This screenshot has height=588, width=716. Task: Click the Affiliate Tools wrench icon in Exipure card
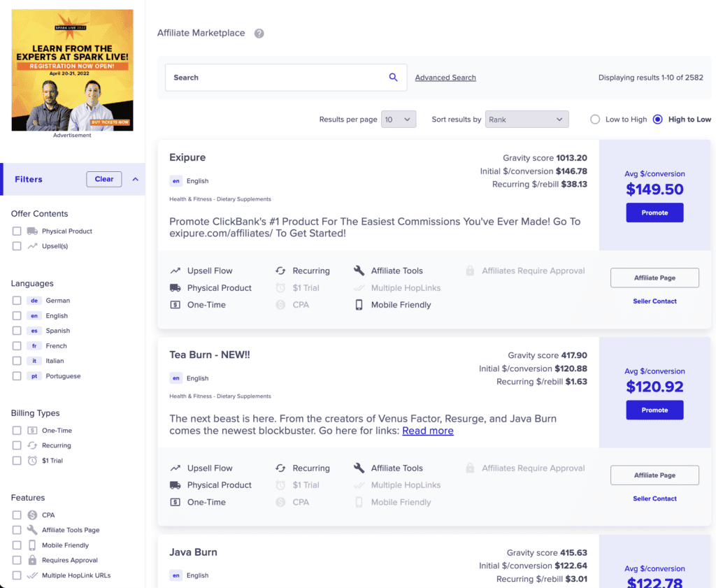click(359, 271)
